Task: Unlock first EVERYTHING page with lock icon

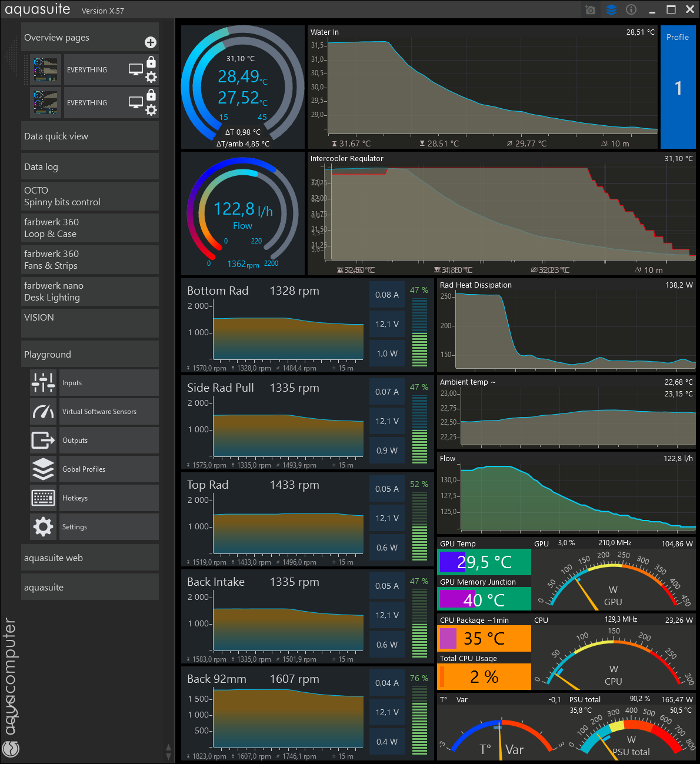Action: tap(151, 62)
